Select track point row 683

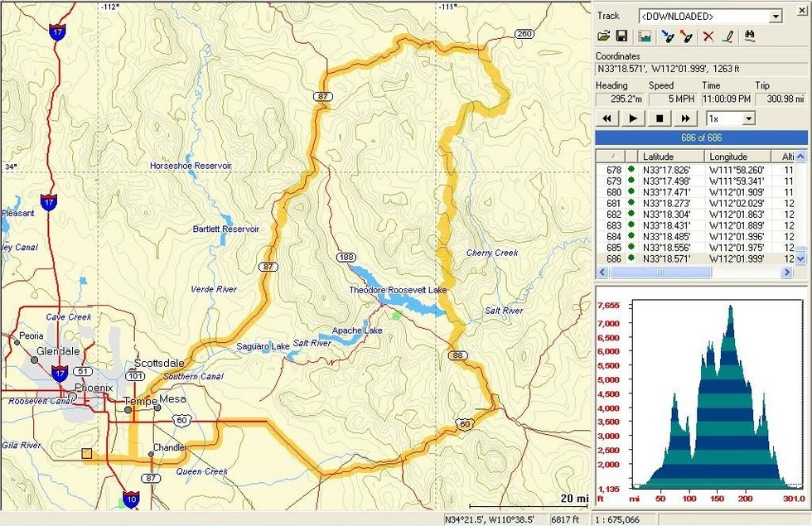[x=695, y=225]
